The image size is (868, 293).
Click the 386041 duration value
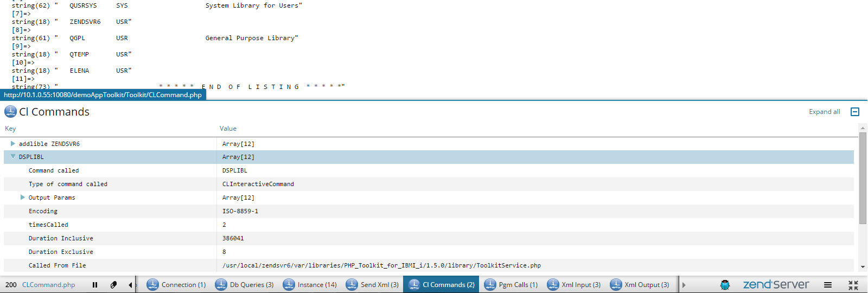[x=233, y=238]
